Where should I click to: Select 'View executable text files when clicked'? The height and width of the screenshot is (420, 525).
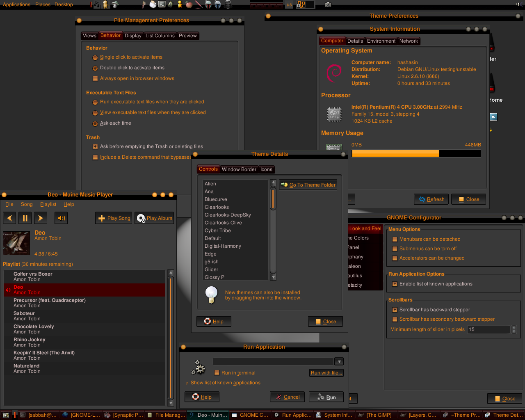[149, 113]
